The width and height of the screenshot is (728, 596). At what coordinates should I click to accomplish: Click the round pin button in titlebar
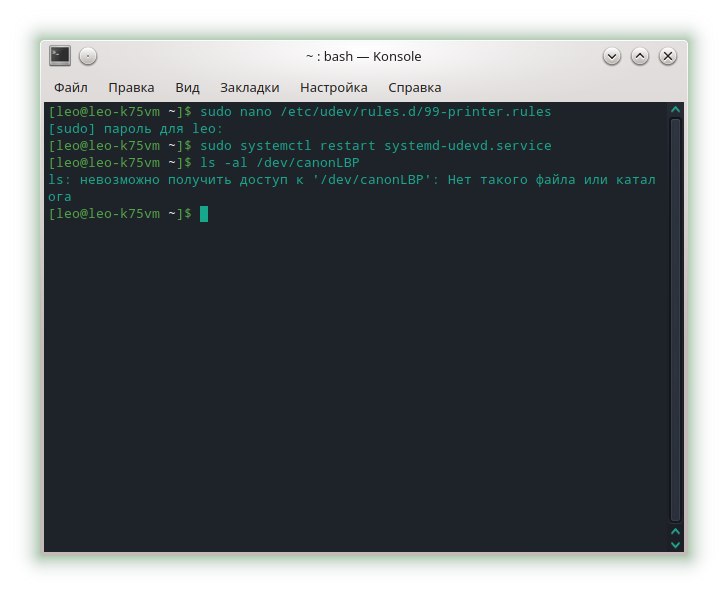click(x=88, y=57)
